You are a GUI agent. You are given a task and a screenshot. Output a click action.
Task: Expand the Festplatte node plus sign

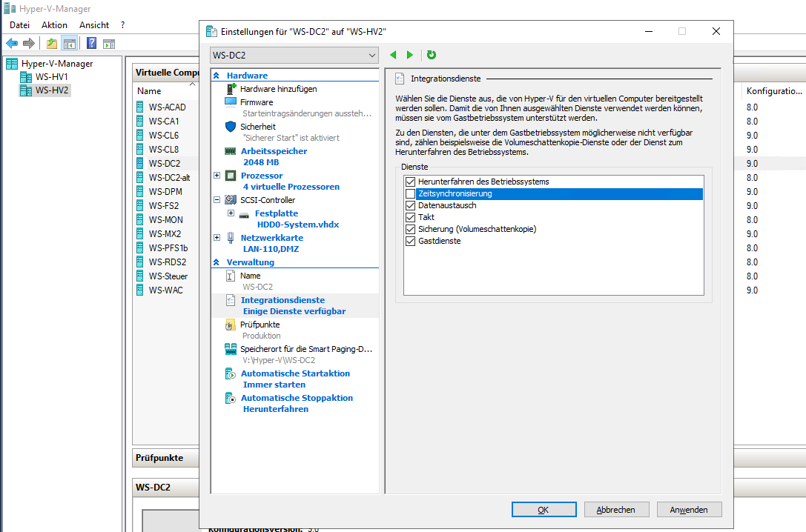point(231,213)
